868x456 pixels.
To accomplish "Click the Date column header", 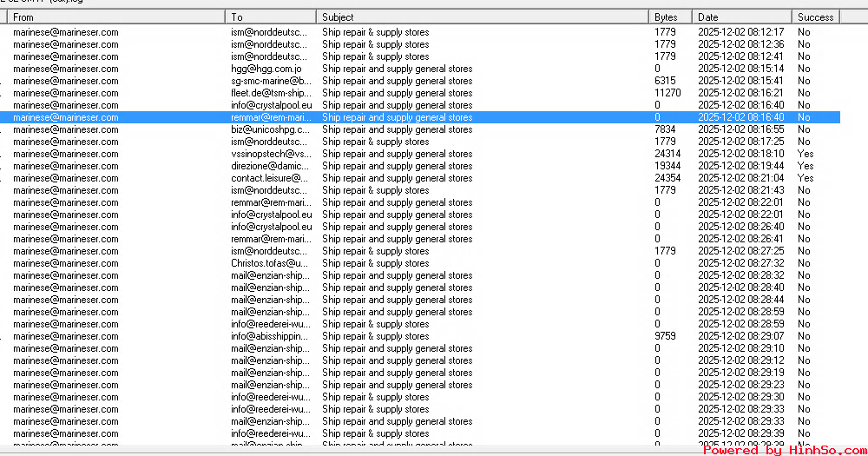I will pyautogui.click(x=741, y=17).
